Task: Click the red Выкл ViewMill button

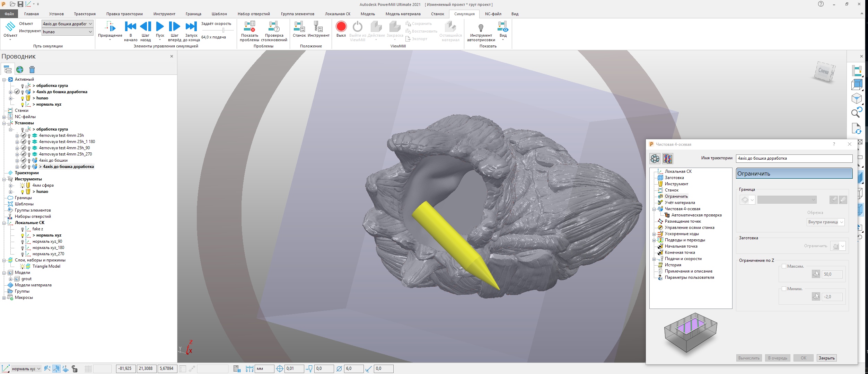Action: 341,27
